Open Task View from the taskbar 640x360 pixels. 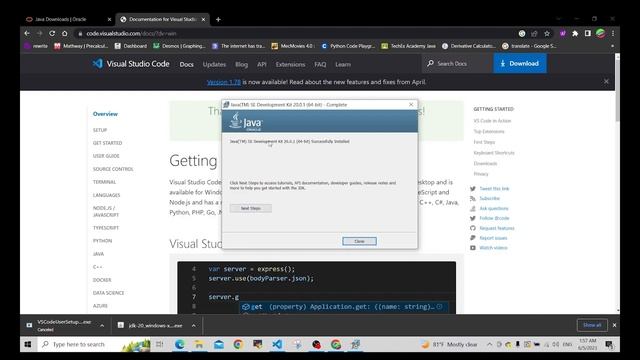160,344
